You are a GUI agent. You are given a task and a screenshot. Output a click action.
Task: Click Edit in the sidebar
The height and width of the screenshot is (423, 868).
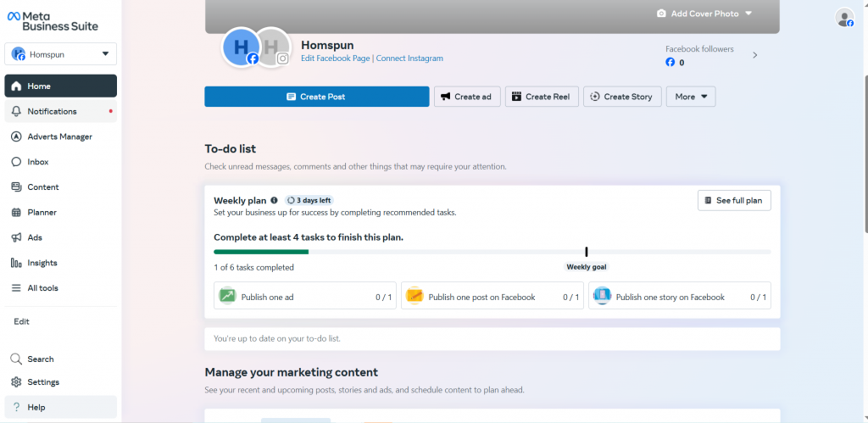(21, 321)
